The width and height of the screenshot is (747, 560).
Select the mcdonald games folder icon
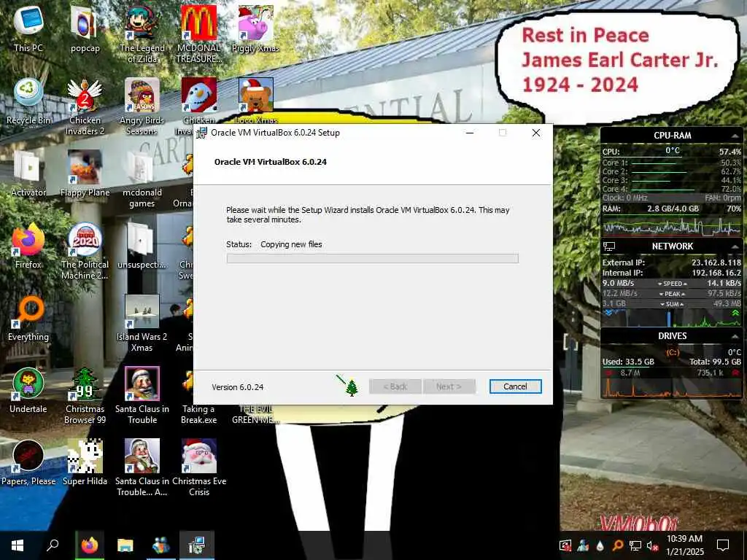point(142,179)
